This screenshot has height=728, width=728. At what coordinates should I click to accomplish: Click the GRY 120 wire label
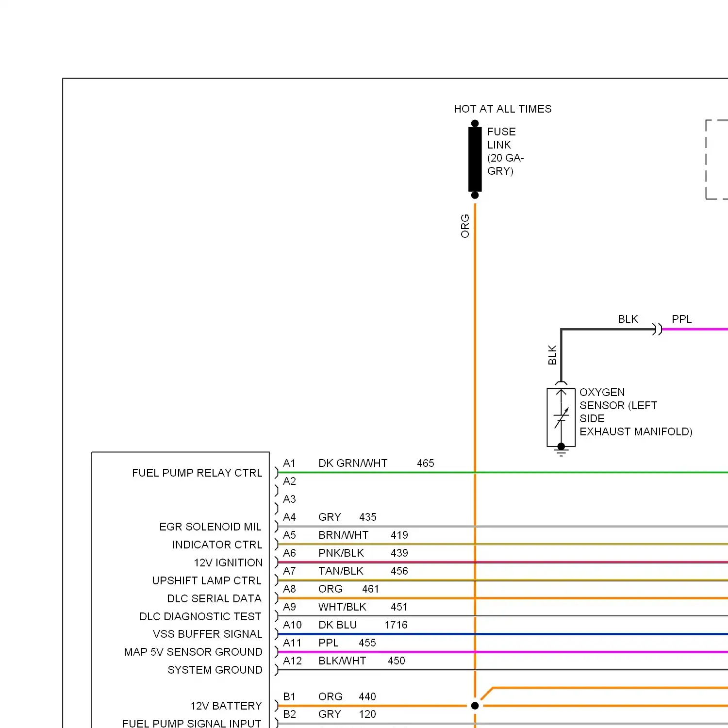click(x=347, y=714)
